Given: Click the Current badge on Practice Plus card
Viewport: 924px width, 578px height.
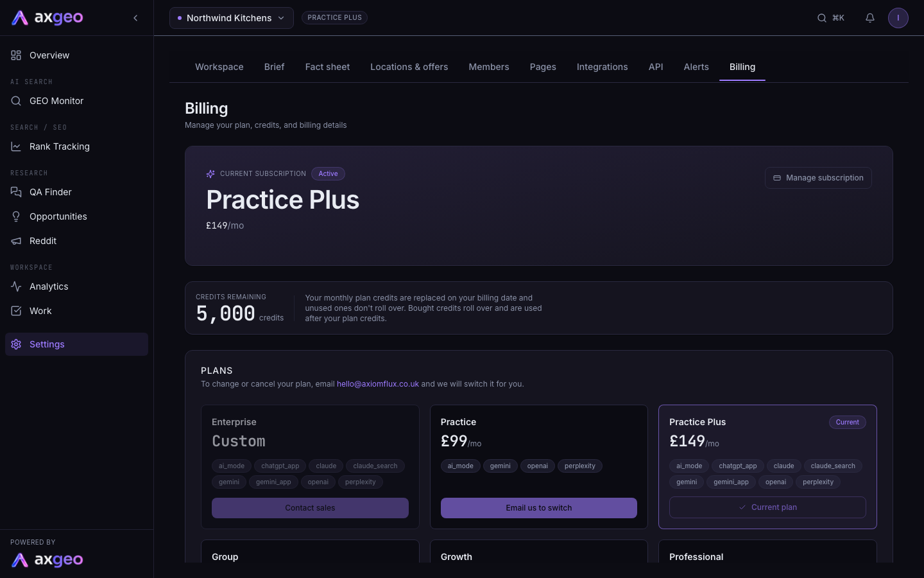Looking at the screenshot, I should coord(848,423).
